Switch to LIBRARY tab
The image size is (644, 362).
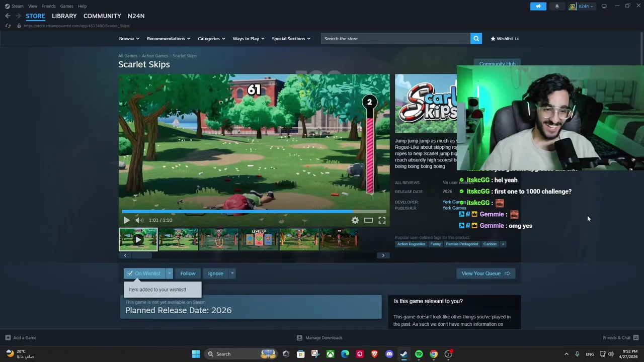click(x=64, y=16)
